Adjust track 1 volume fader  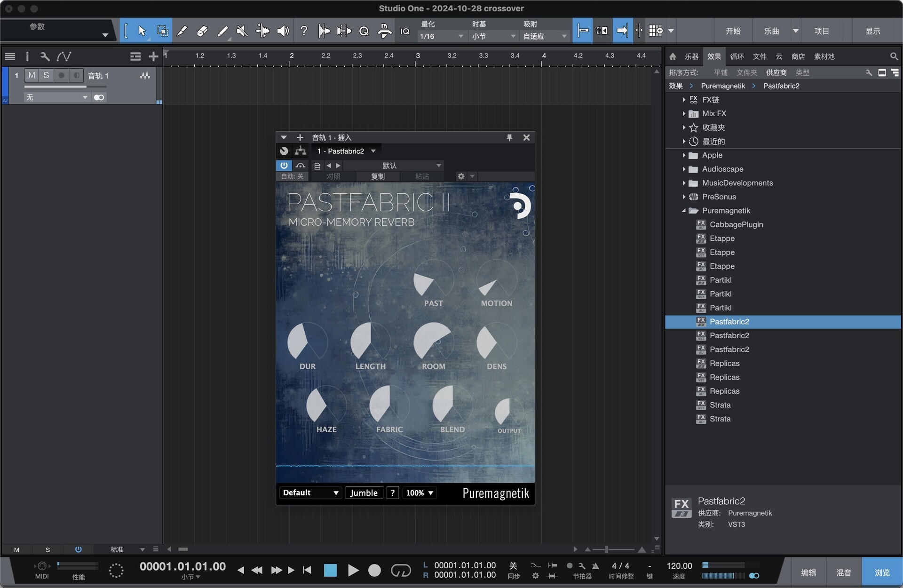click(x=65, y=87)
